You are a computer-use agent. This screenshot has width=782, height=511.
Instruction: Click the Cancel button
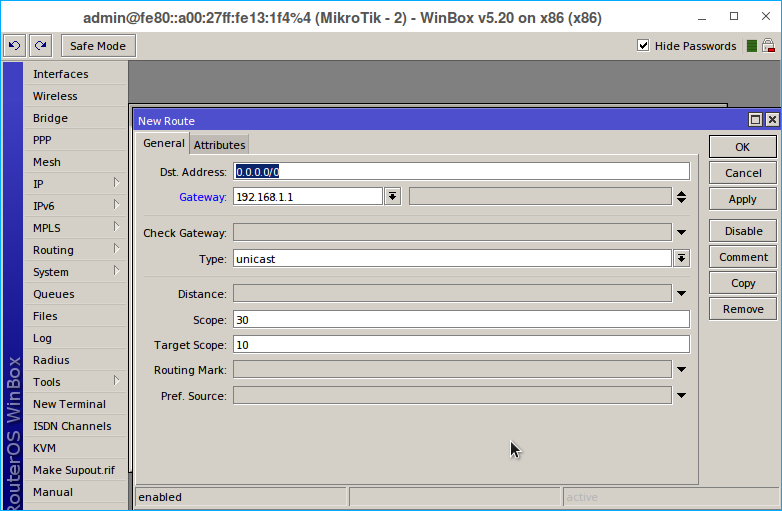click(x=743, y=173)
